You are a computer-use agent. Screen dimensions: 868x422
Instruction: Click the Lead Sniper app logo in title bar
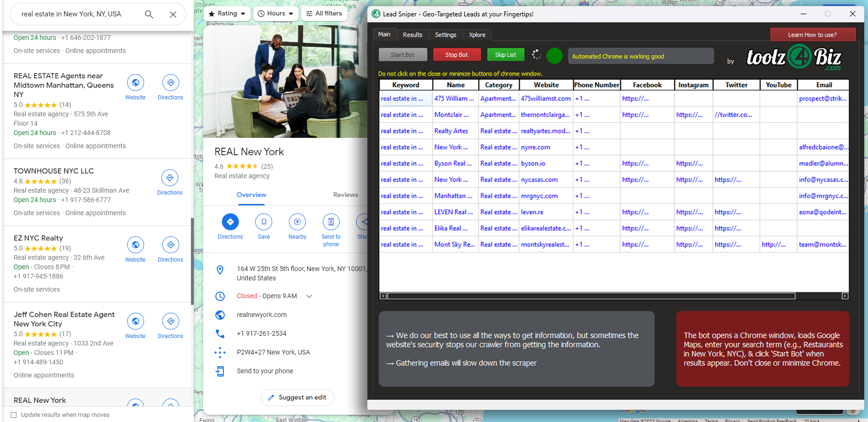376,14
